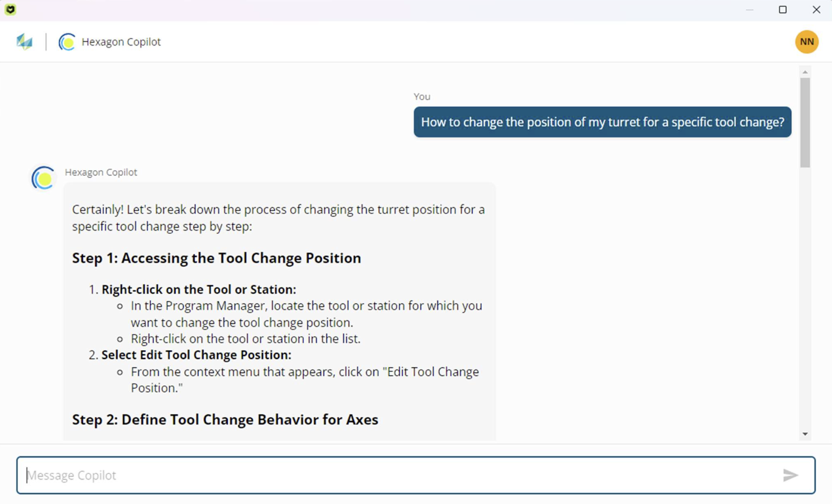The image size is (832, 504).
Task: Click the scrollbar up arrow
Action: [805, 72]
